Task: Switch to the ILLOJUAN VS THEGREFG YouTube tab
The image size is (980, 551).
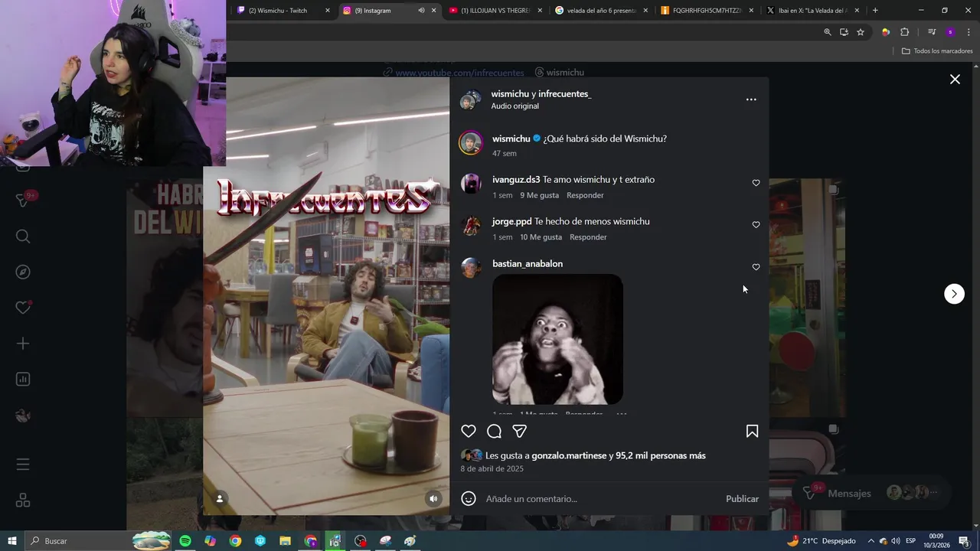Action: pos(497,11)
